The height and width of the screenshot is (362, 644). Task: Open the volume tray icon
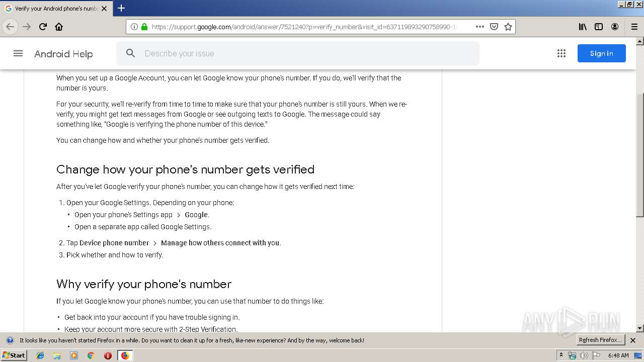(x=584, y=355)
